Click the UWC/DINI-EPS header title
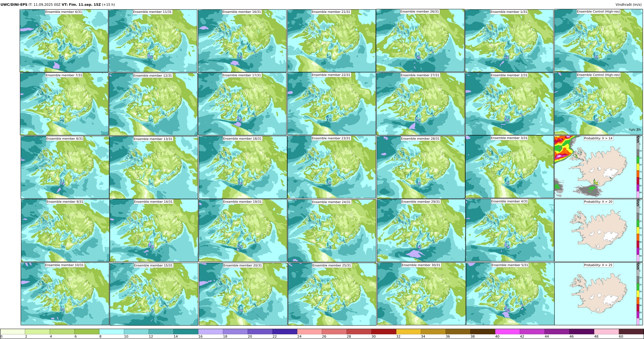Image resolution: width=644 pixels, height=339 pixels. 14,5
